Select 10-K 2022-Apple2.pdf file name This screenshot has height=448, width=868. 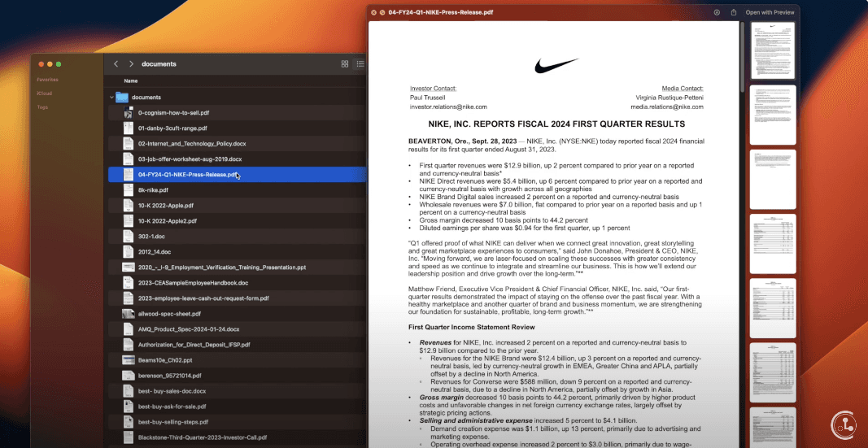click(x=168, y=221)
